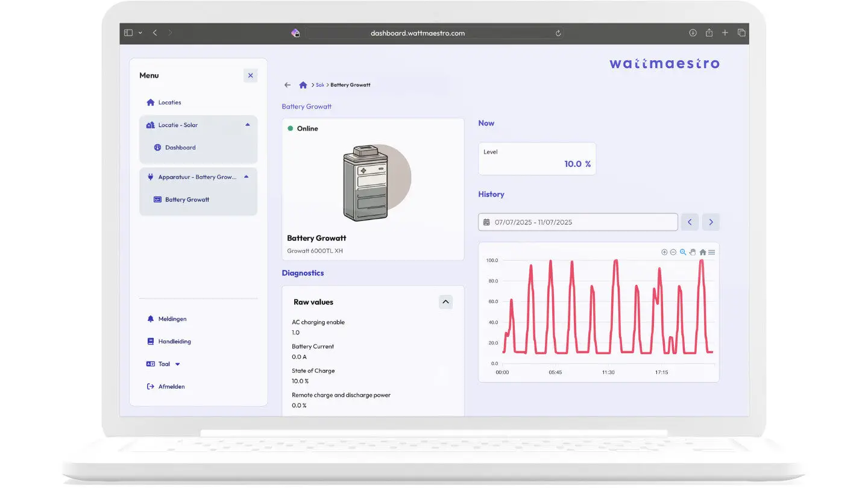Open Meldingen notifications
The image size is (868, 488).
172,319
